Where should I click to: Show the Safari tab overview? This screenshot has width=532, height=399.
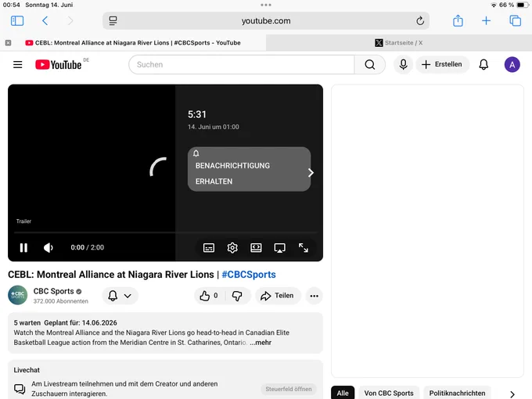(515, 20)
